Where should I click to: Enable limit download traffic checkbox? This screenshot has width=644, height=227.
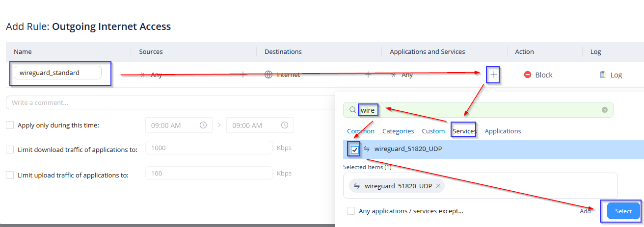[10, 150]
